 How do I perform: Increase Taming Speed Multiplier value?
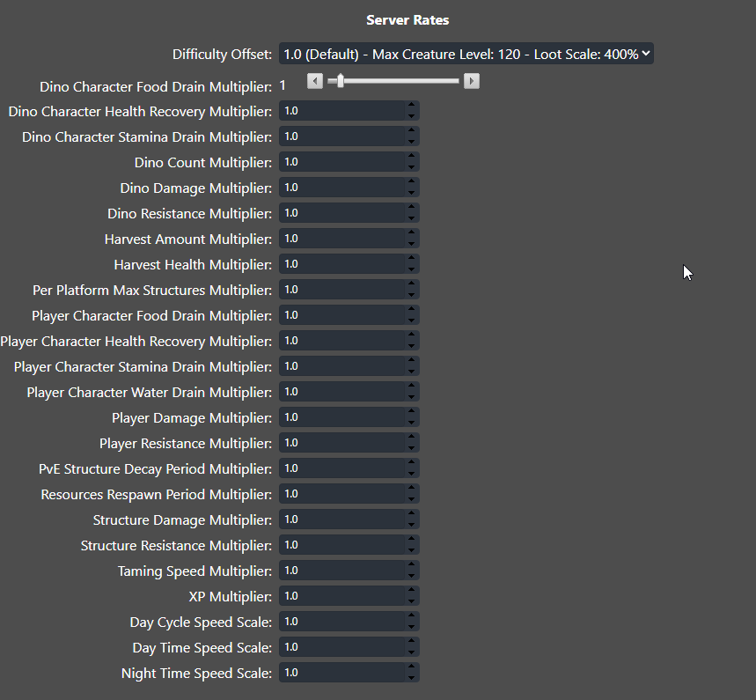(x=411, y=566)
